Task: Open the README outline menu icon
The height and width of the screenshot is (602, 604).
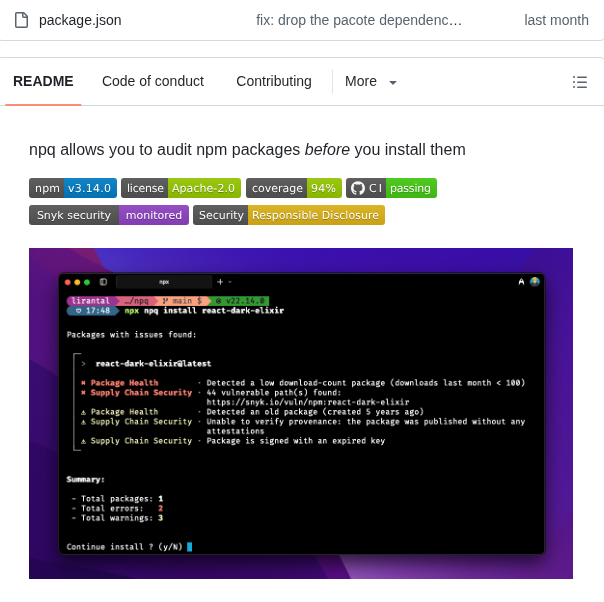Action: point(580,82)
